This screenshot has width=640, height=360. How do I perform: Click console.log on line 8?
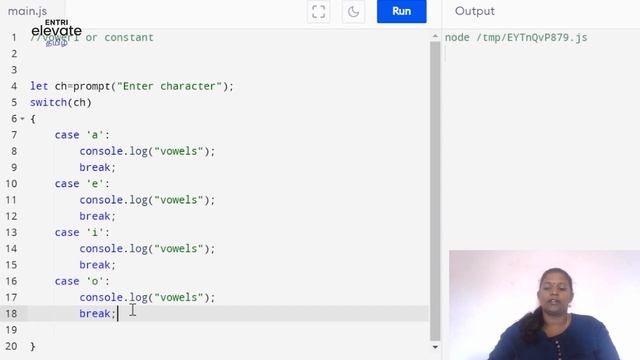point(147,151)
